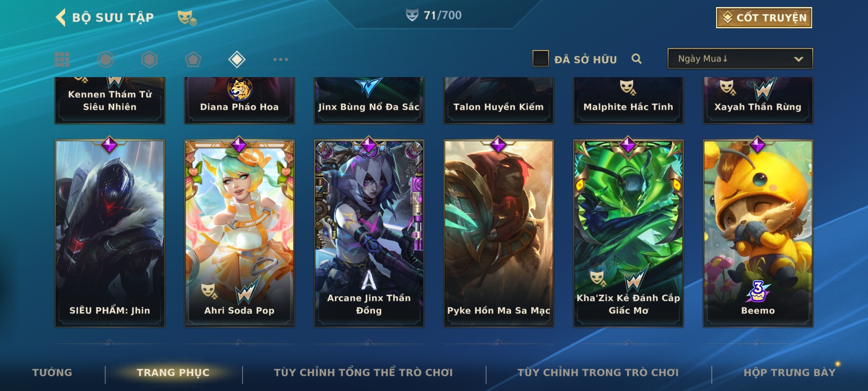Select the diamond rarity filter icon
The width and height of the screenshot is (868, 391).
(x=237, y=59)
